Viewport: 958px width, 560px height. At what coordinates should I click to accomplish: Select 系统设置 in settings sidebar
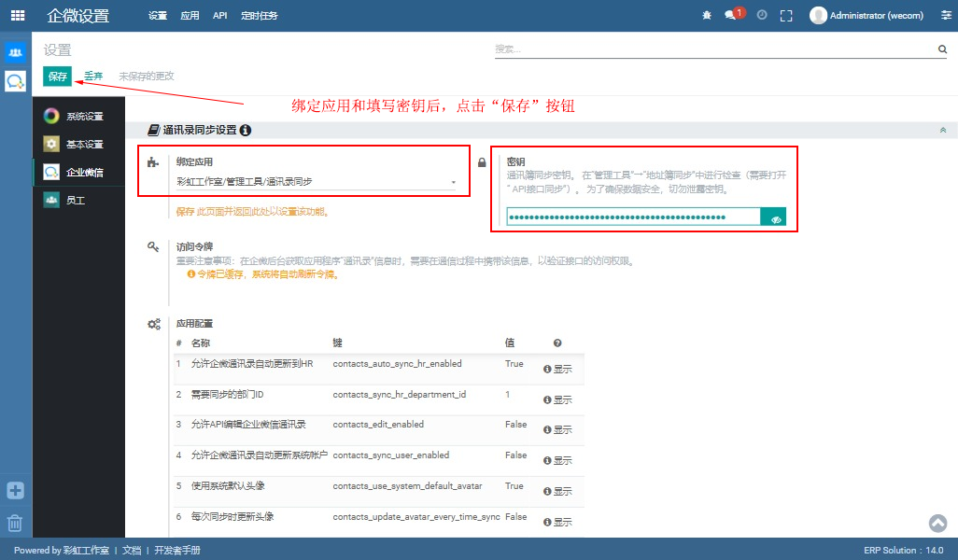click(x=78, y=116)
